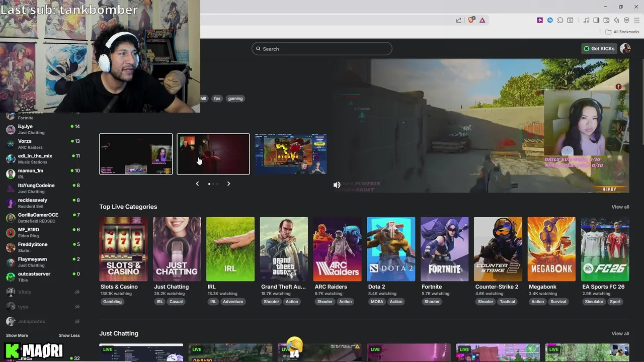Open the Just Chatting category card

click(x=177, y=249)
